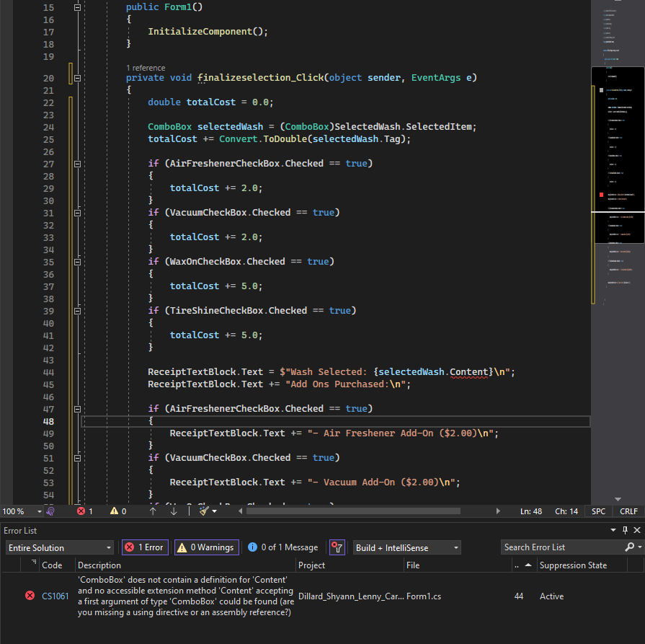The height and width of the screenshot is (644, 645).
Task: Click the Active suppression state cell
Action: pos(551,596)
